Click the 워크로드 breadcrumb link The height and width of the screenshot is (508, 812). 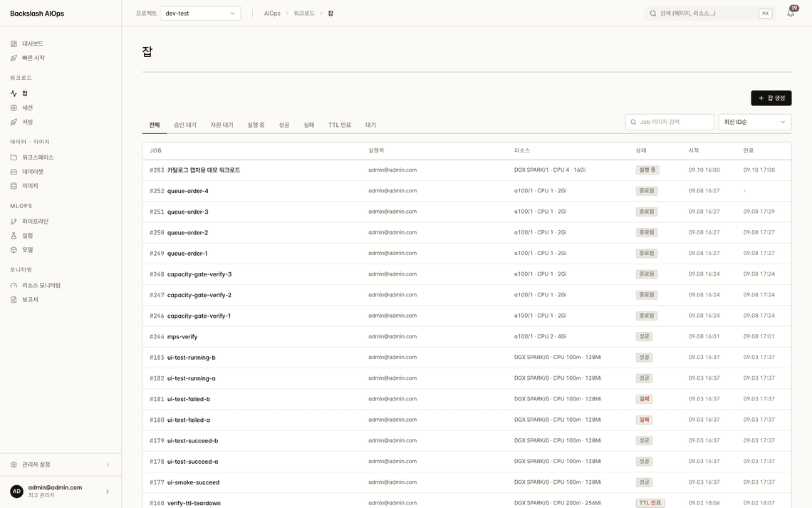[x=304, y=14]
